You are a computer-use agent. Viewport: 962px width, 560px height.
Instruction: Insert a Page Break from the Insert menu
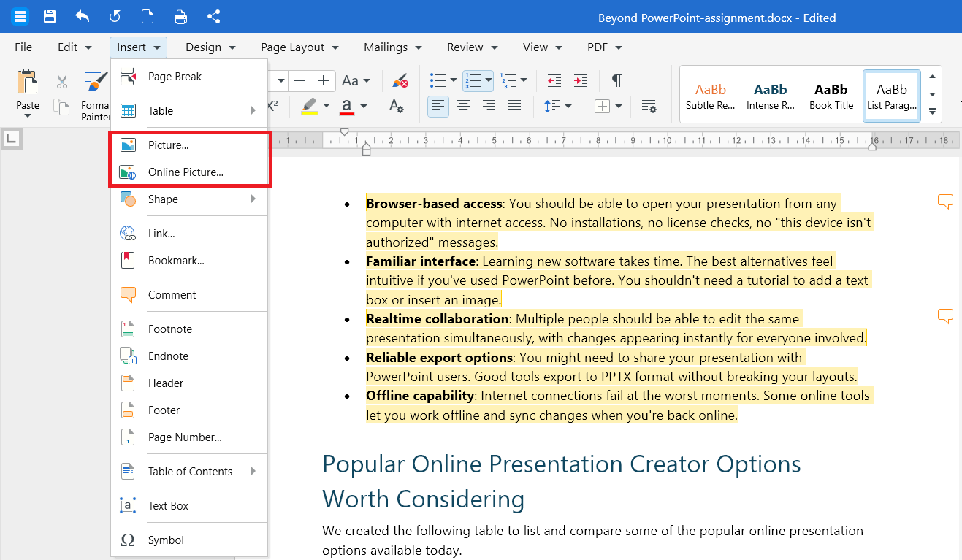[x=189, y=76]
